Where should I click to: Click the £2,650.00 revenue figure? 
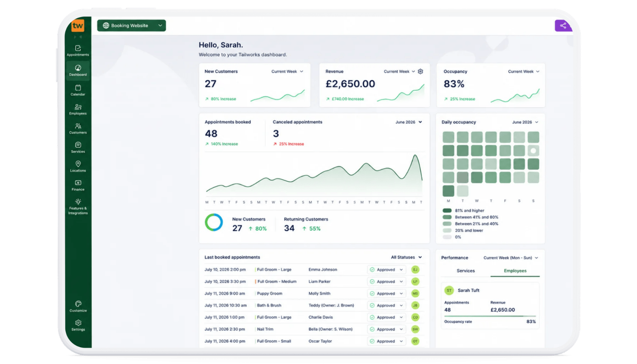350,84
